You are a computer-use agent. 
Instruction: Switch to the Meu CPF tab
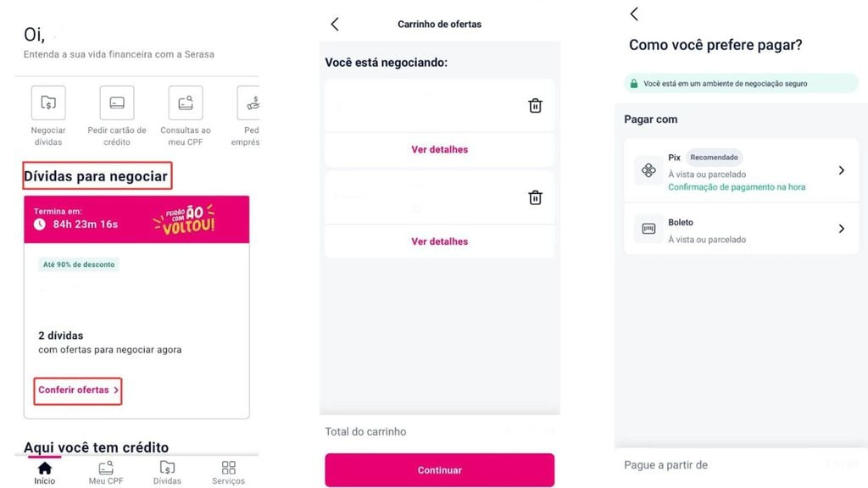pos(106,472)
